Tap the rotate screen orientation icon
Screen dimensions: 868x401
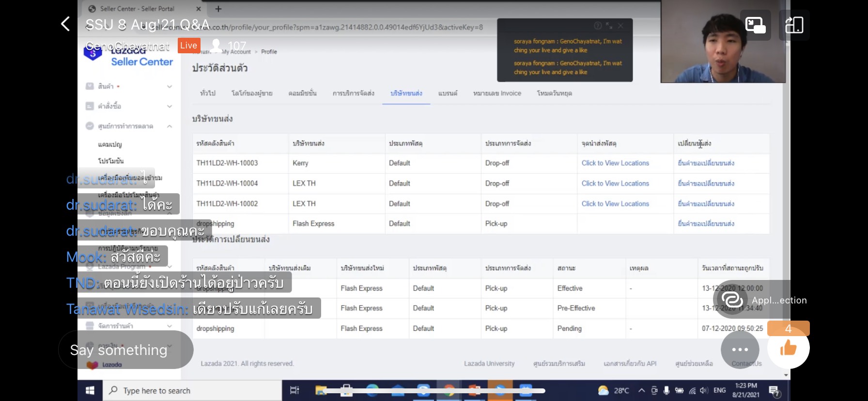tap(794, 25)
